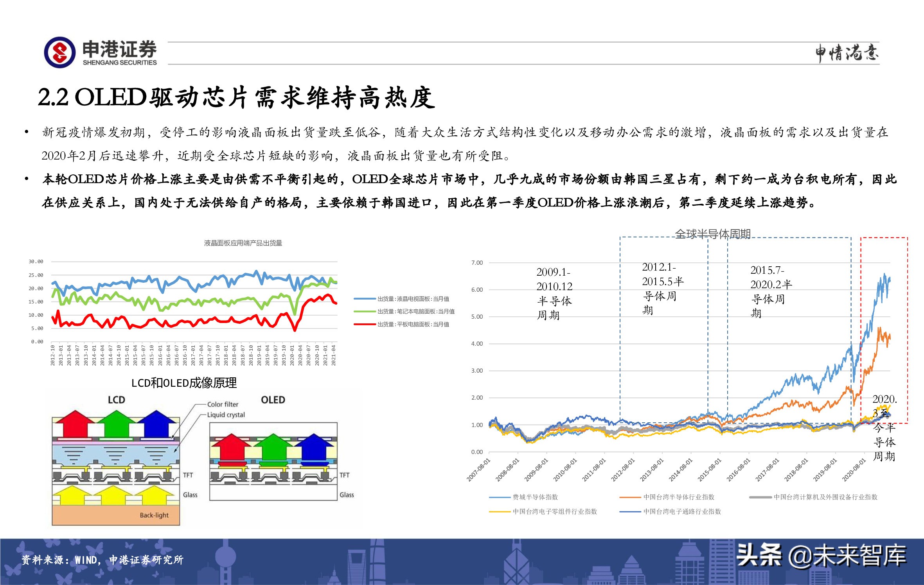924x585 pixels.
Task: Click the legend entry 中国台湾半导体行业指数
Action: (667, 497)
